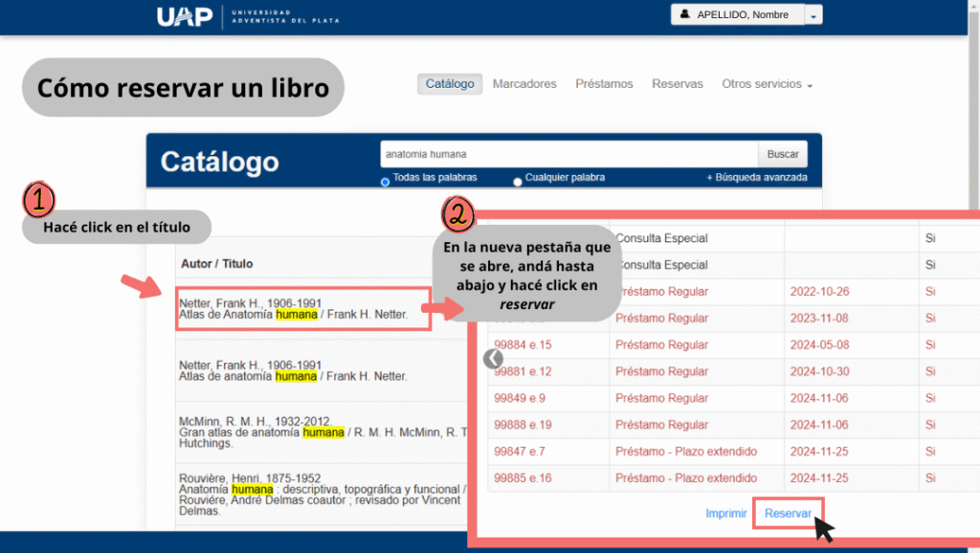Image resolution: width=980 pixels, height=553 pixels.
Task: Go to the Marcadores tab
Action: coord(524,84)
